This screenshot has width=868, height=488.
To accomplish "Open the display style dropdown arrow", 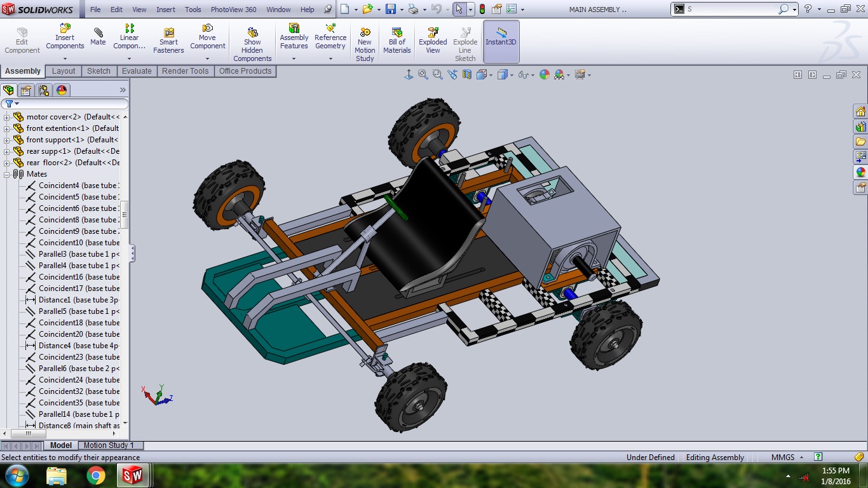I will coord(511,75).
